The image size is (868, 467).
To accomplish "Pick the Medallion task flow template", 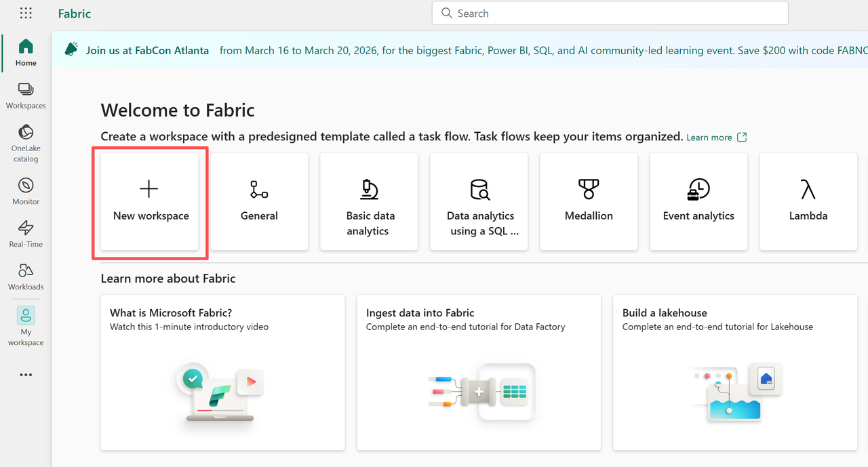I will (589, 201).
